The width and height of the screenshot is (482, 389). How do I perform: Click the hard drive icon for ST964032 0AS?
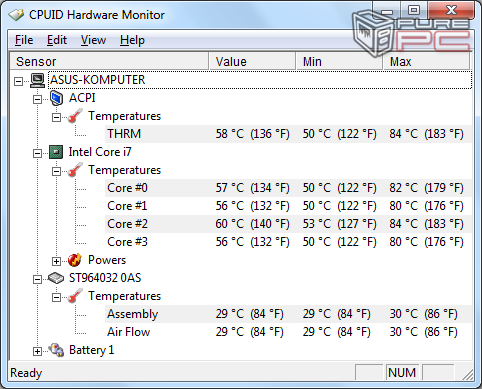click(56, 278)
